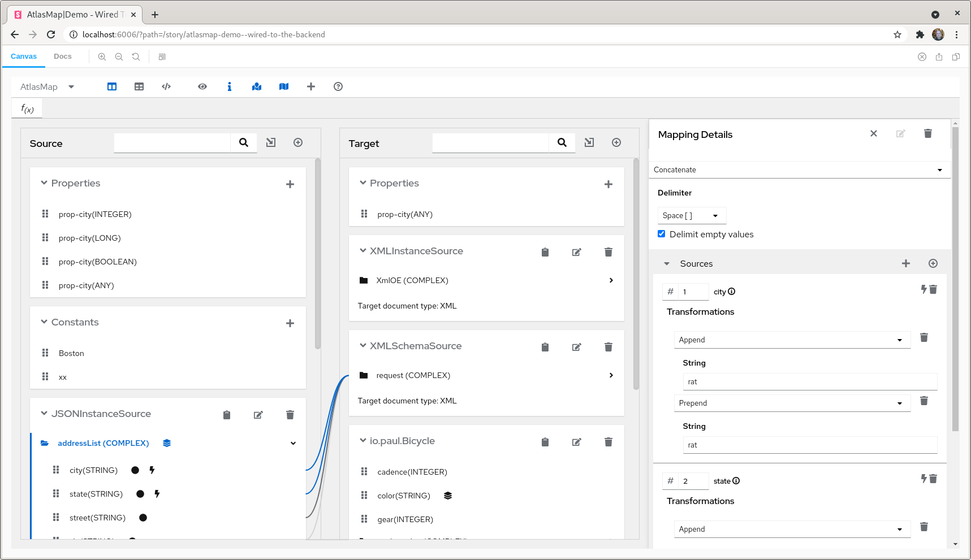Screen dimensions: 971x560
Task: Open the Delimiter dropdown set to Space
Action: [691, 215]
